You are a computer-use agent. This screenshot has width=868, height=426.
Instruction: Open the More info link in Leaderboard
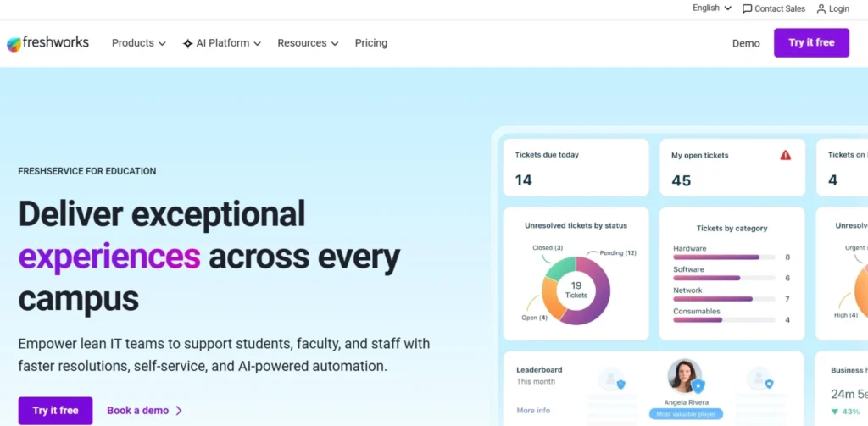[533, 411]
